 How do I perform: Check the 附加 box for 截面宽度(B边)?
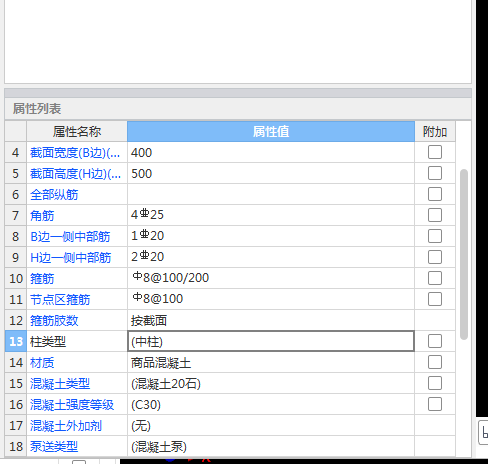click(435, 152)
